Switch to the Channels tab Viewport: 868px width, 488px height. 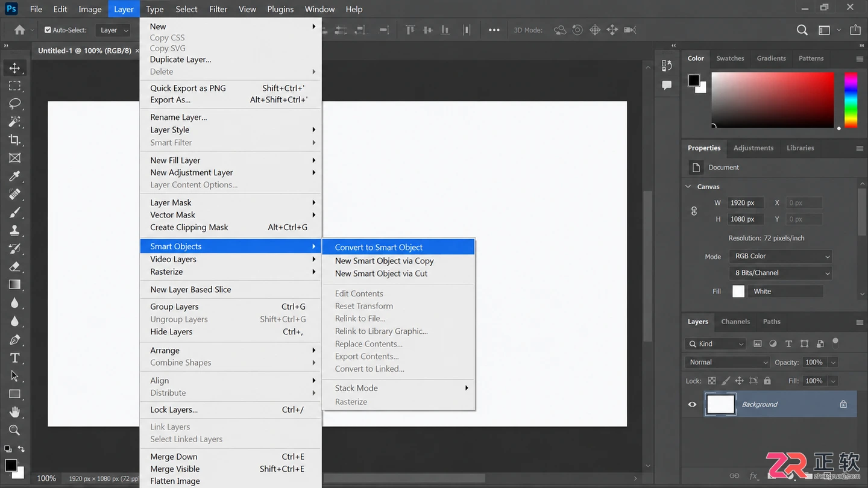[x=735, y=322]
